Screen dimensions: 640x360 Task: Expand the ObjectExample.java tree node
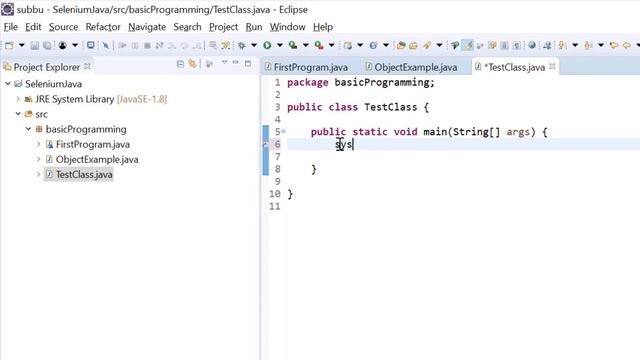click(38, 159)
